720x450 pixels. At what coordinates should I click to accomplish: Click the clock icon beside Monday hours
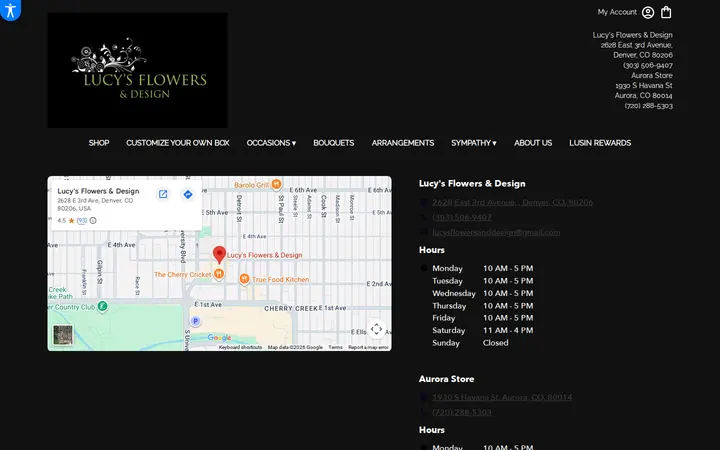click(x=423, y=268)
